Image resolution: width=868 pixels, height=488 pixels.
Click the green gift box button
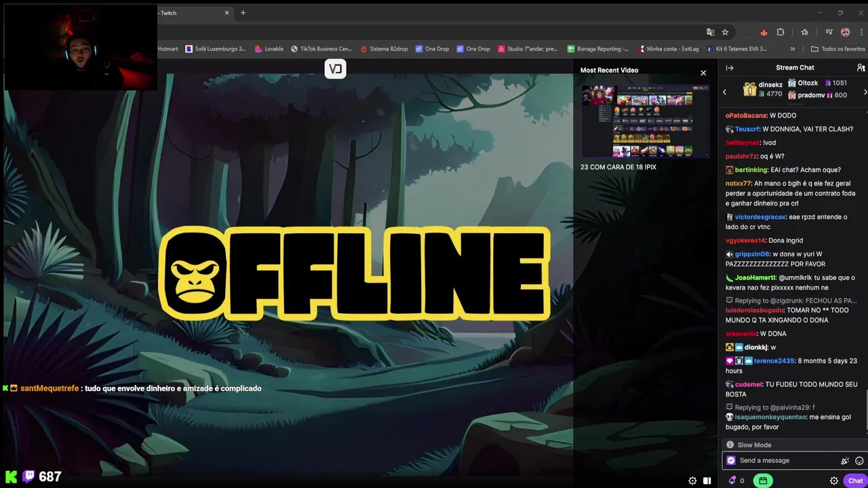pos(763,481)
